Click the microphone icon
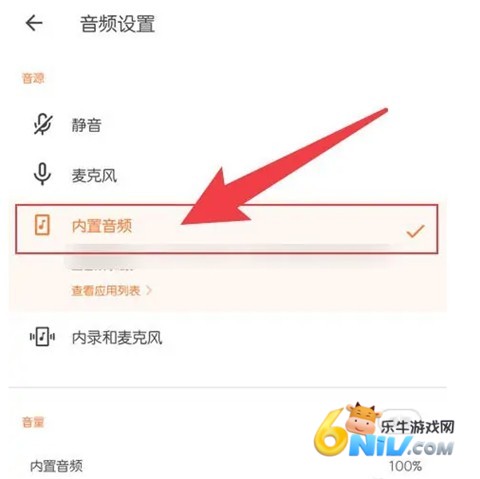Screen dimensions: 480x479 (42, 174)
